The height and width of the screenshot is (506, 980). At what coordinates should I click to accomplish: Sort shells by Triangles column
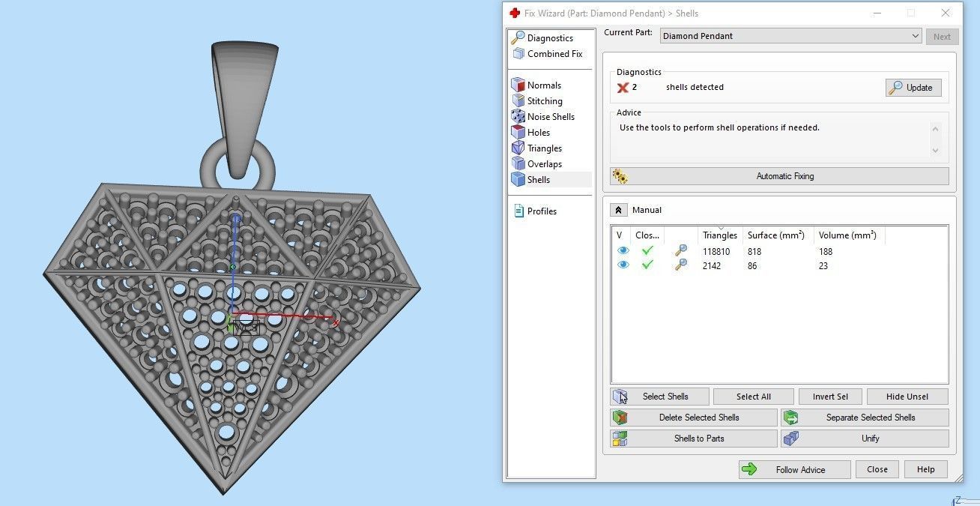pyautogui.click(x=720, y=235)
